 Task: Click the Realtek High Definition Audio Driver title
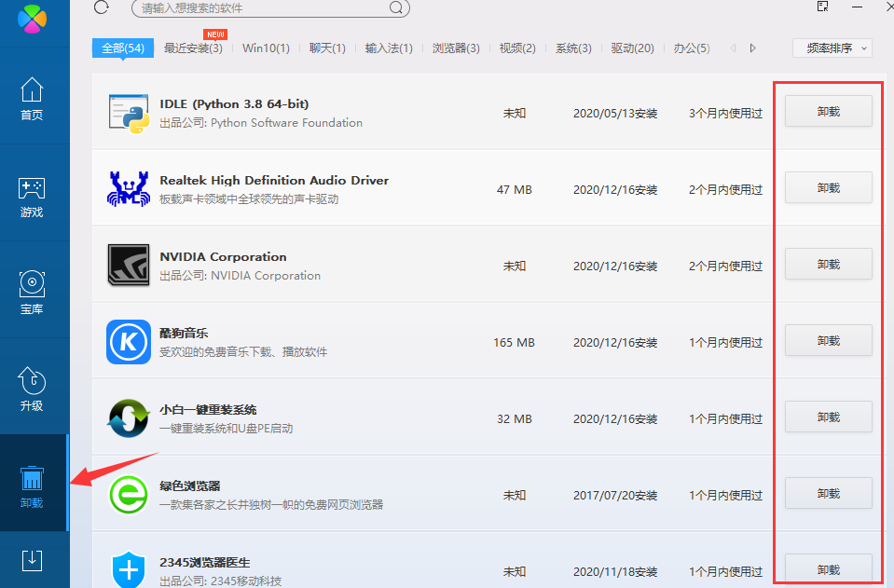coord(274,181)
